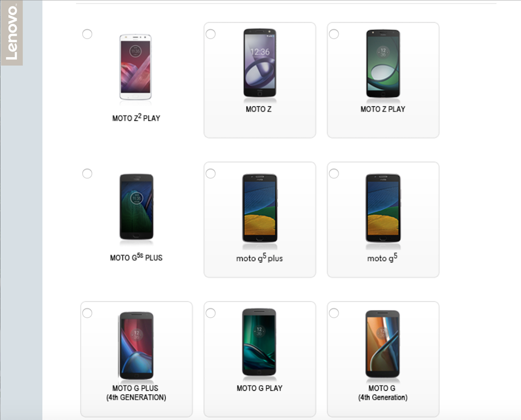Click the Moto G5S Plus phone image
Viewport: 521px width, 420px height.
[136, 207]
